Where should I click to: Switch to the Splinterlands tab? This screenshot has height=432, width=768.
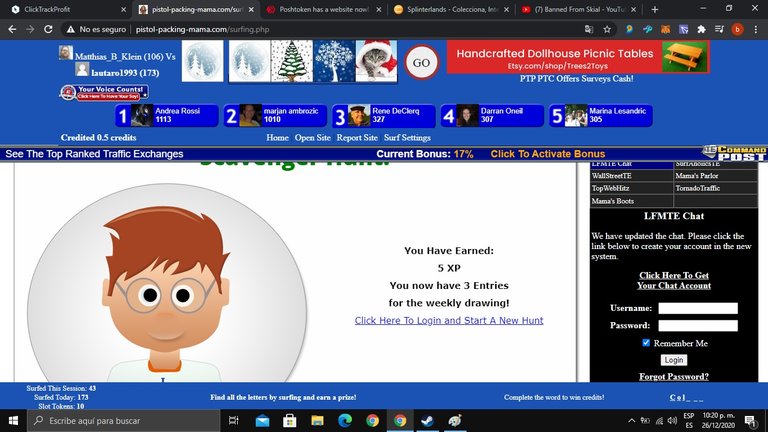click(x=451, y=9)
